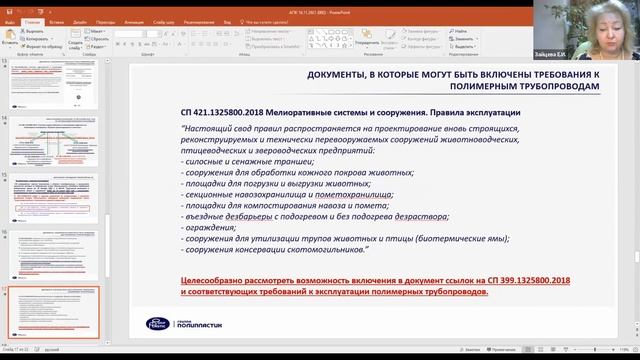This screenshot has width=640, height=360.
Task: Select slide 13 thumbnail
Action: tap(53, 84)
